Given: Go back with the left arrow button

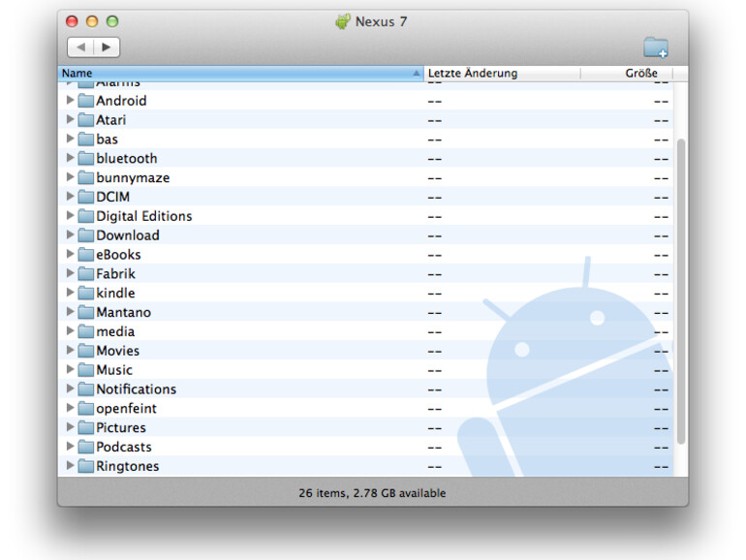Looking at the screenshot, I should [x=80, y=47].
